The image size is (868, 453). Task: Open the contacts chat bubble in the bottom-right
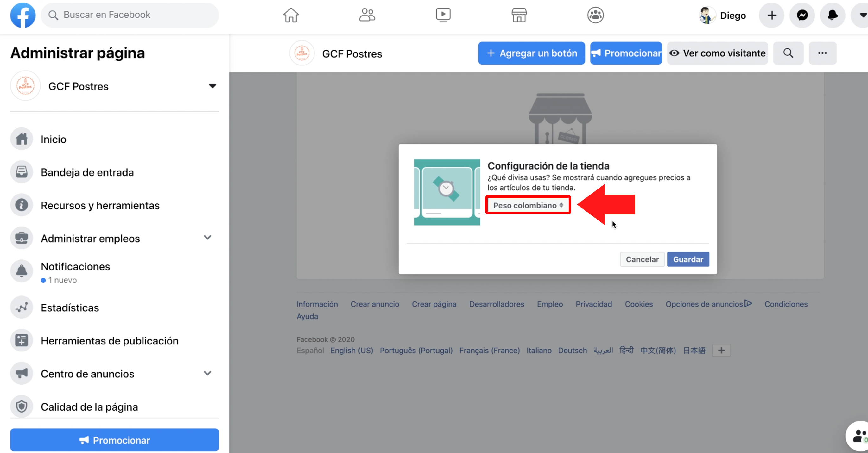click(x=858, y=436)
